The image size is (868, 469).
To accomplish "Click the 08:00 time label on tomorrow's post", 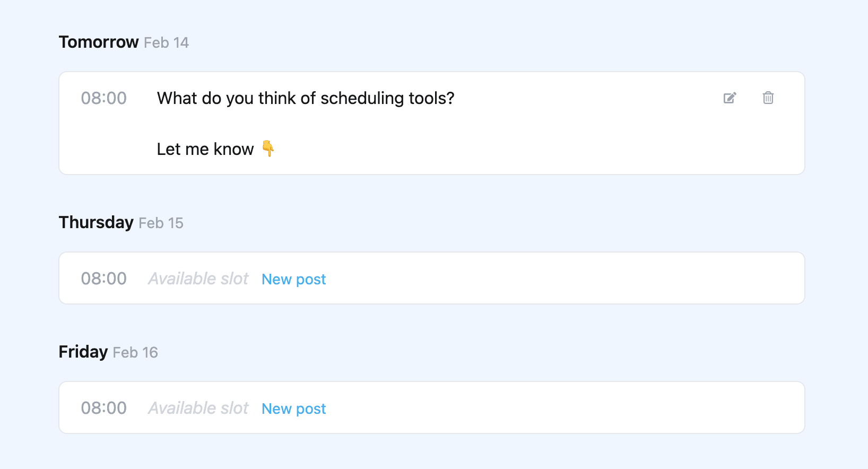I will [x=104, y=98].
